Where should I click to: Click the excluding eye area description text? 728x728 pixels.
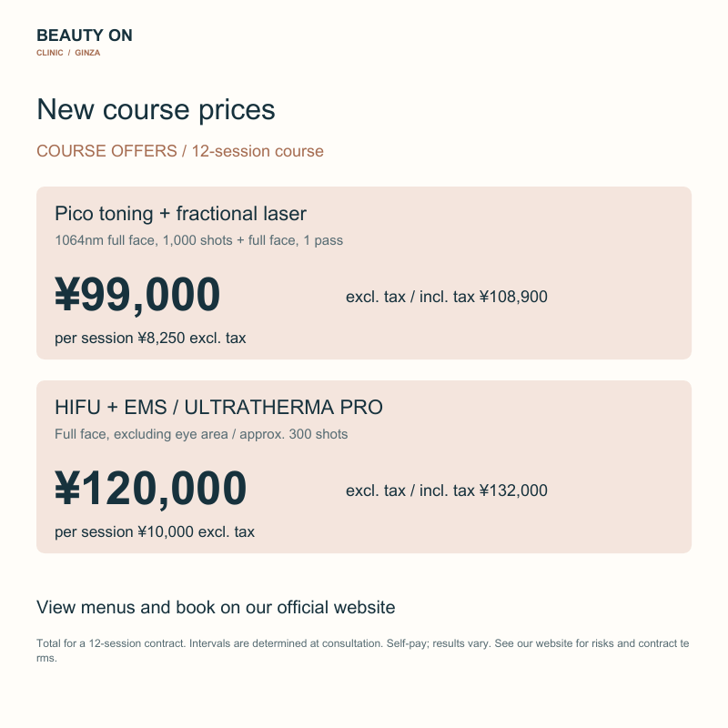point(201,434)
